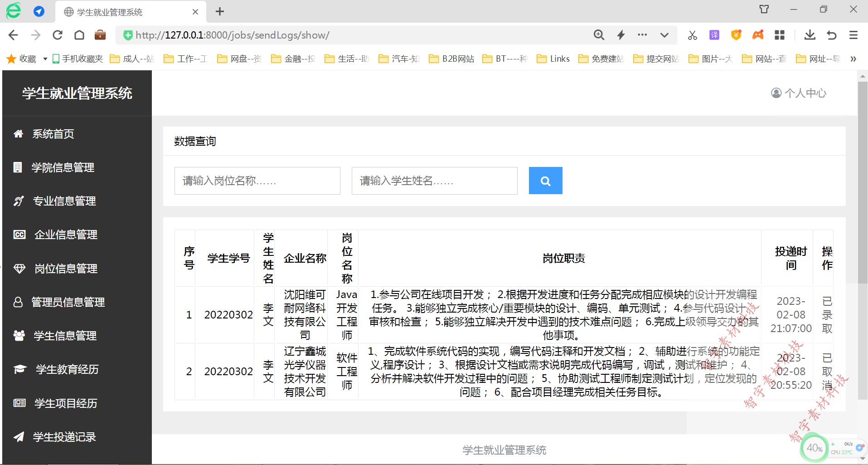Click the orange shield icon
This screenshot has height=465, width=868.
click(x=736, y=35)
